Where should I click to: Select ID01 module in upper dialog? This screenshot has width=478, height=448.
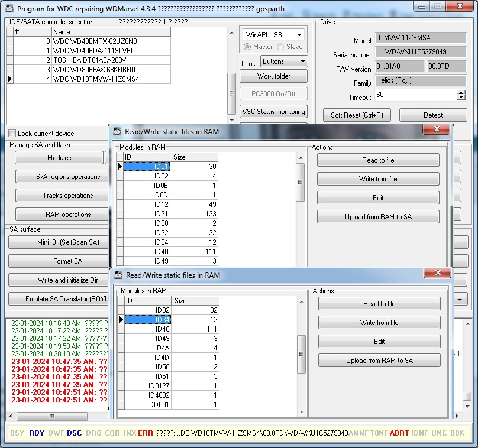coord(167,166)
